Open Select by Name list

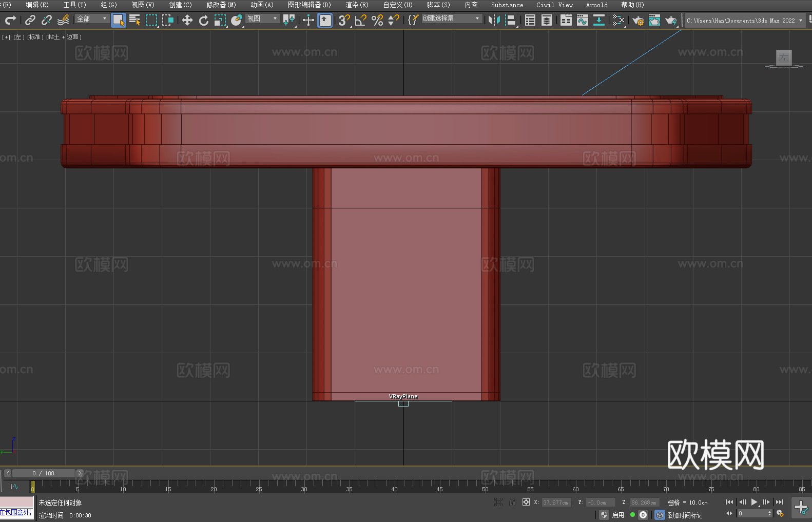point(135,20)
